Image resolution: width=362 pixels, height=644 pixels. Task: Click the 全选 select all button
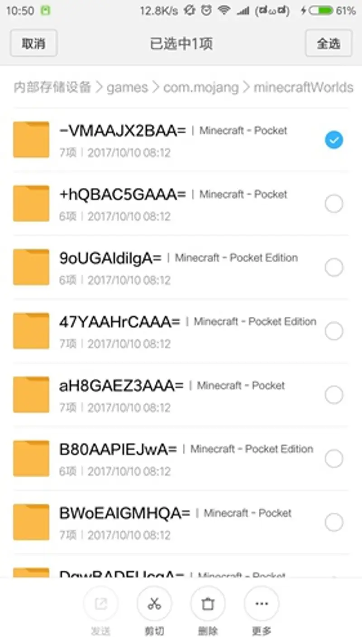tap(329, 43)
